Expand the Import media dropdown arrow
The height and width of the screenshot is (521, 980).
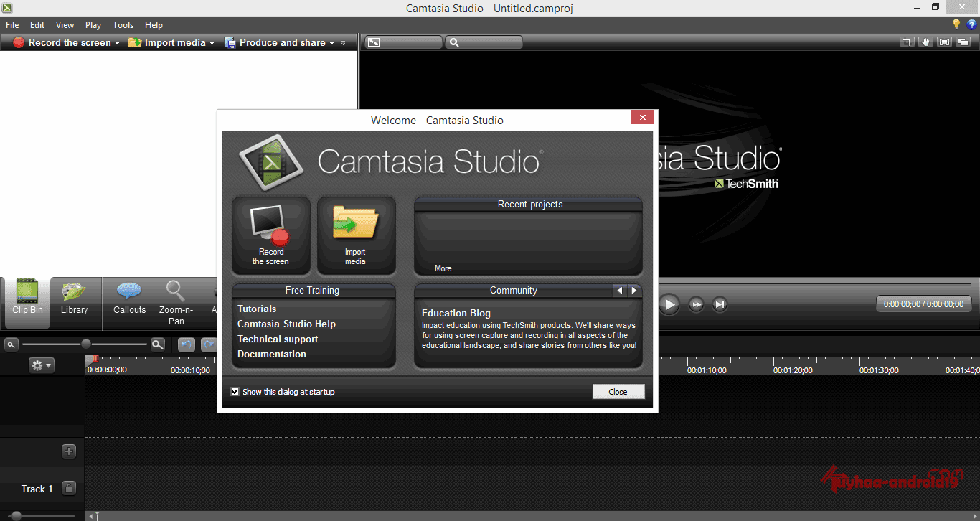point(212,43)
